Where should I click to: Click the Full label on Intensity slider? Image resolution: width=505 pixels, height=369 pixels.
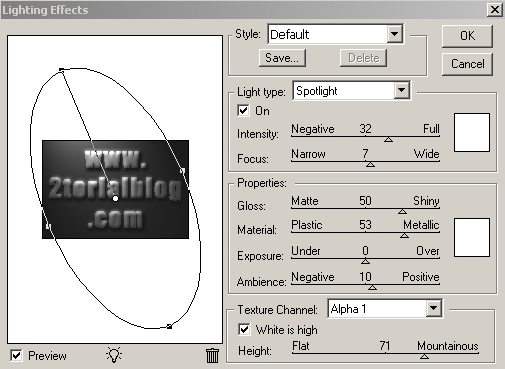431,129
